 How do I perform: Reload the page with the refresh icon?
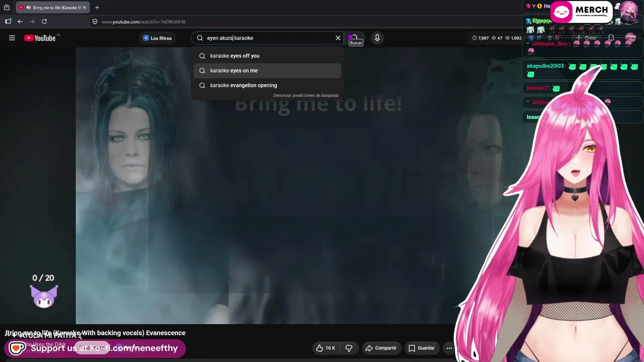pos(44,22)
